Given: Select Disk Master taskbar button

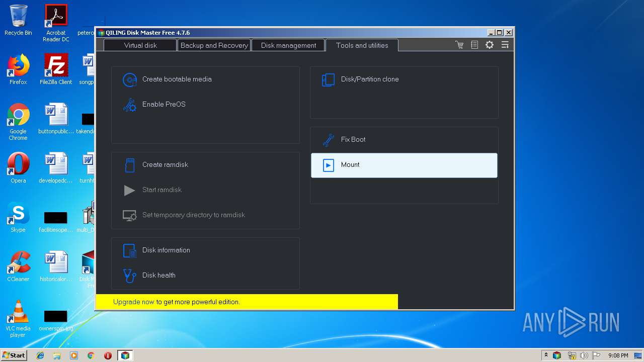Looking at the screenshot, I should [125, 355].
